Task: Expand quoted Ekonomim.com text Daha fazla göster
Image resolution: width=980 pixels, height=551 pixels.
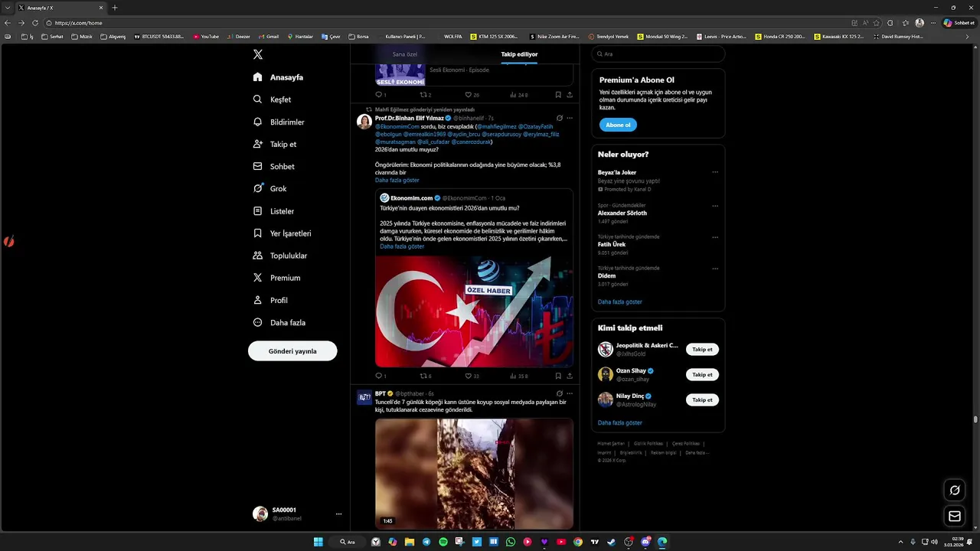Action: pyautogui.click(x=402, y=246)
